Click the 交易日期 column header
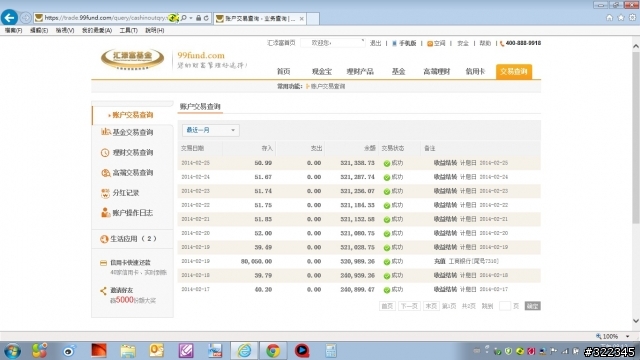This screenshot has height=360, width=640. 192,149
